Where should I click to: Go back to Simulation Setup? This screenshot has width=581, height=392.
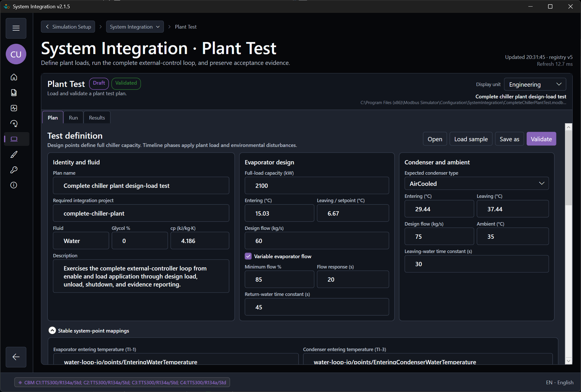[68, 27]
